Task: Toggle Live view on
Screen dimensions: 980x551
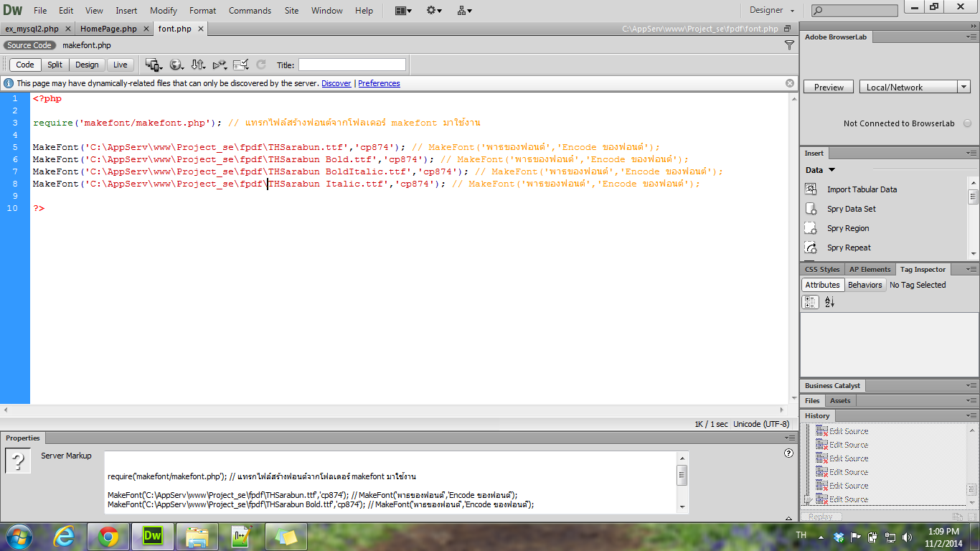Action: click(x=120, y=65)
